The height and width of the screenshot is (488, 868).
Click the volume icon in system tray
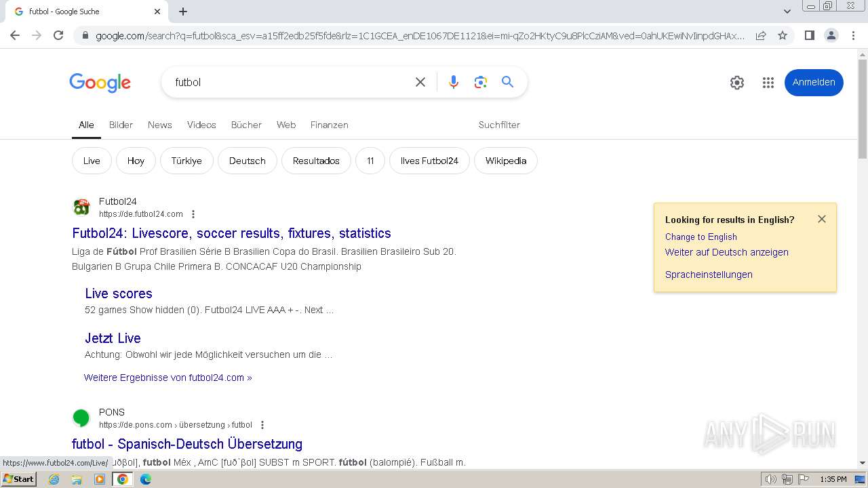click(x=770, y=479)
